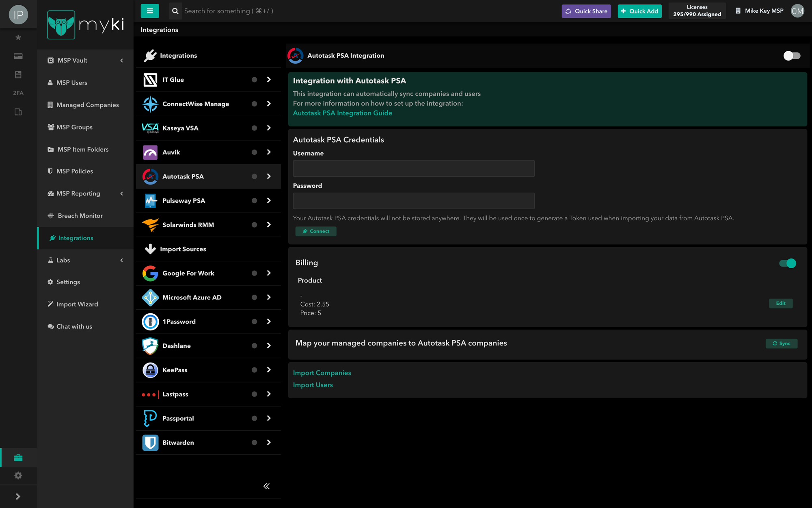Focus the Autotask Password field
Viewport: 812px width, 508px height.
pyautogui.click(x=414, y=201)
